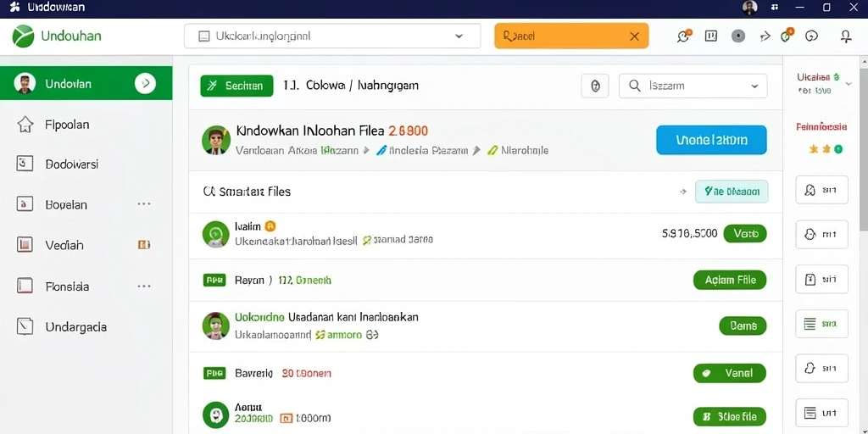The image size is (868, 434).
Task: Toggle the green status dot under Feinniocsia
Action: pos(838,149)
